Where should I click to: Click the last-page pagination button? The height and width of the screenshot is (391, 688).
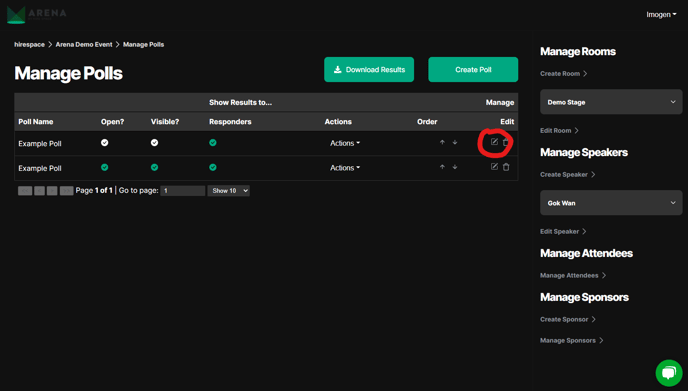[67, 190]
